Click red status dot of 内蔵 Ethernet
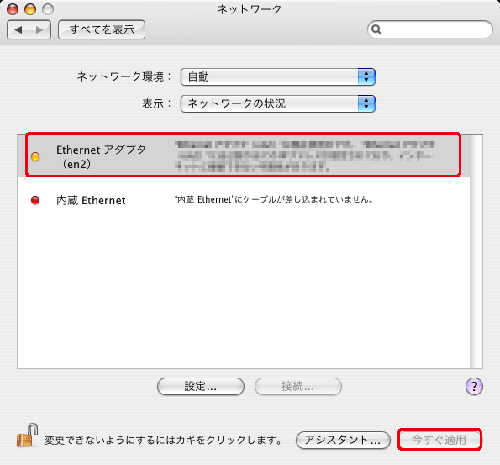The height and width of the screenshot is (465, 500). [x=35, y=200]
